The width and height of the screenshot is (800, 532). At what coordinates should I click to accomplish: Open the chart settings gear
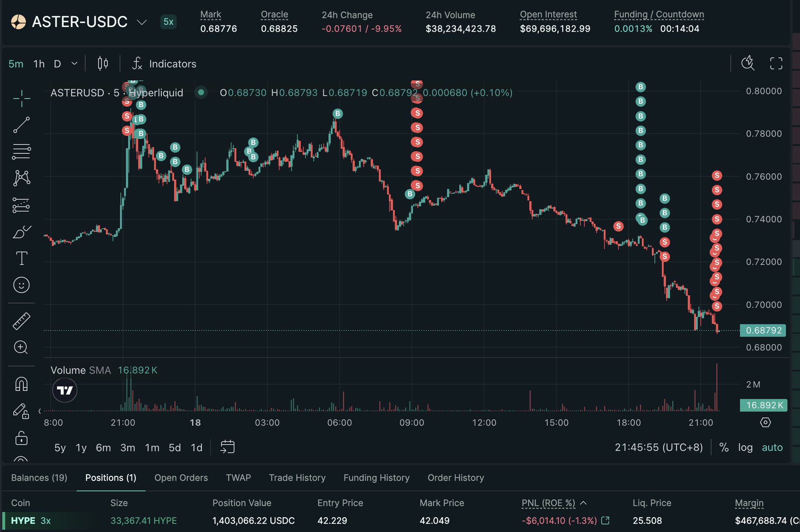(x=765, y=422)
